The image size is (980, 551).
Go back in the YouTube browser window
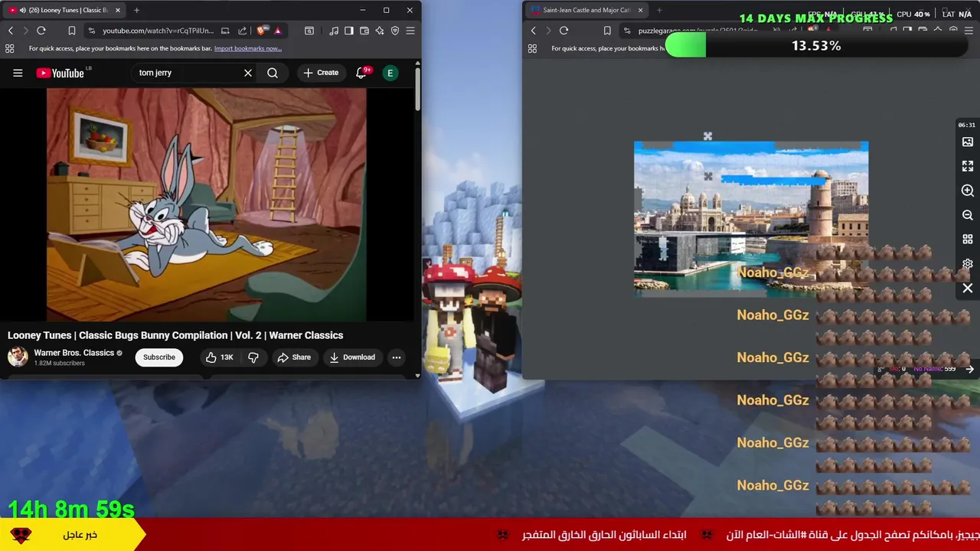coord(11,31)
